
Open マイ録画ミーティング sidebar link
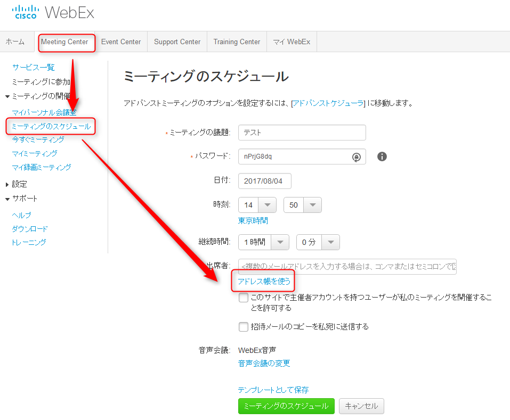coord(42,167)
